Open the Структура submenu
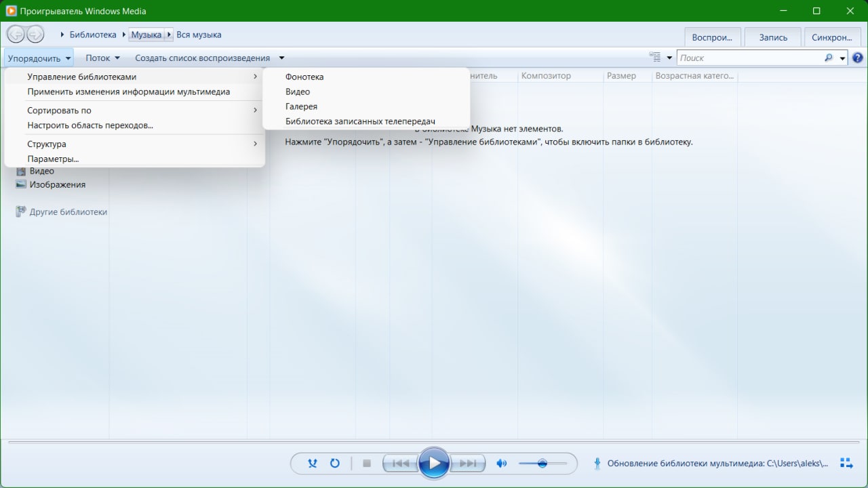The height and width of the screenshot is (488, 868). [134, 144]
